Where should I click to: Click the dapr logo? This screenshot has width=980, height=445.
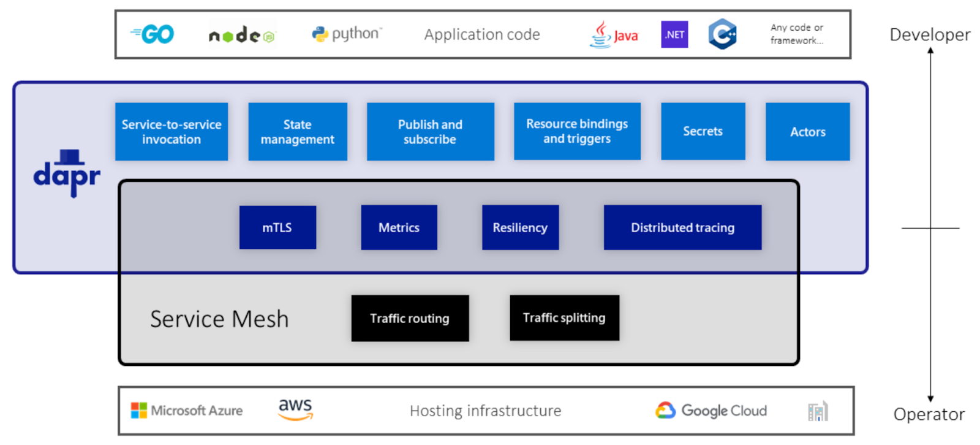click(66, 174)
